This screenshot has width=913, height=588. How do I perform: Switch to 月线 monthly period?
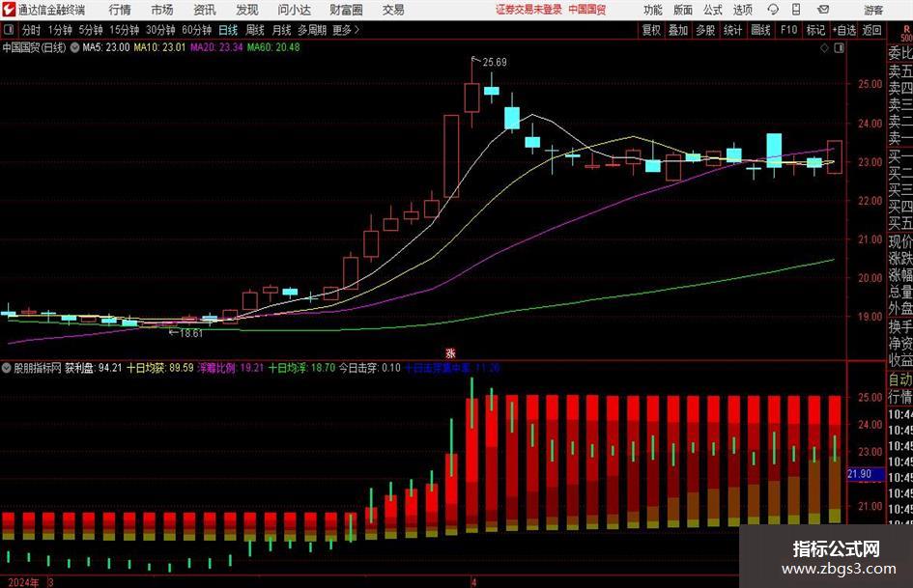[281, 30]
